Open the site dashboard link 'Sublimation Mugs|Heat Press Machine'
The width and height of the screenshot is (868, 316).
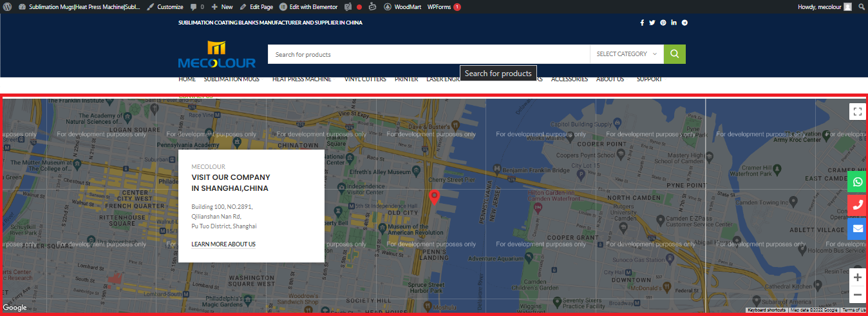click(x=79, y=6)
